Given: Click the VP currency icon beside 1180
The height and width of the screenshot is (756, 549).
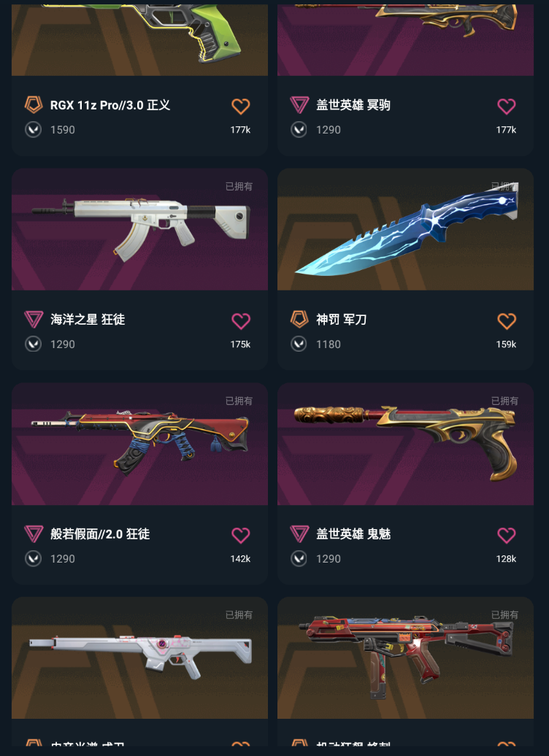Looking at the screenshot, I should [299, 344].
